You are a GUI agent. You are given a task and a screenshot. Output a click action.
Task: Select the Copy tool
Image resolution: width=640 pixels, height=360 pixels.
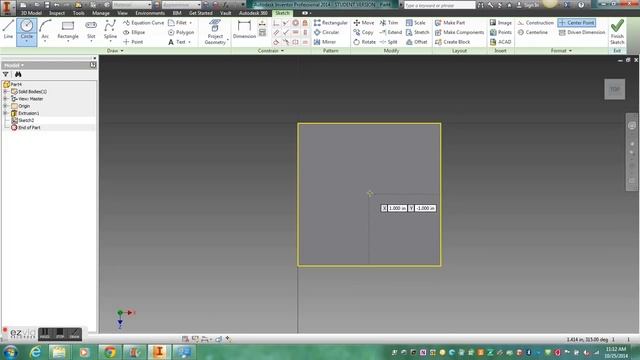point(363,32)
